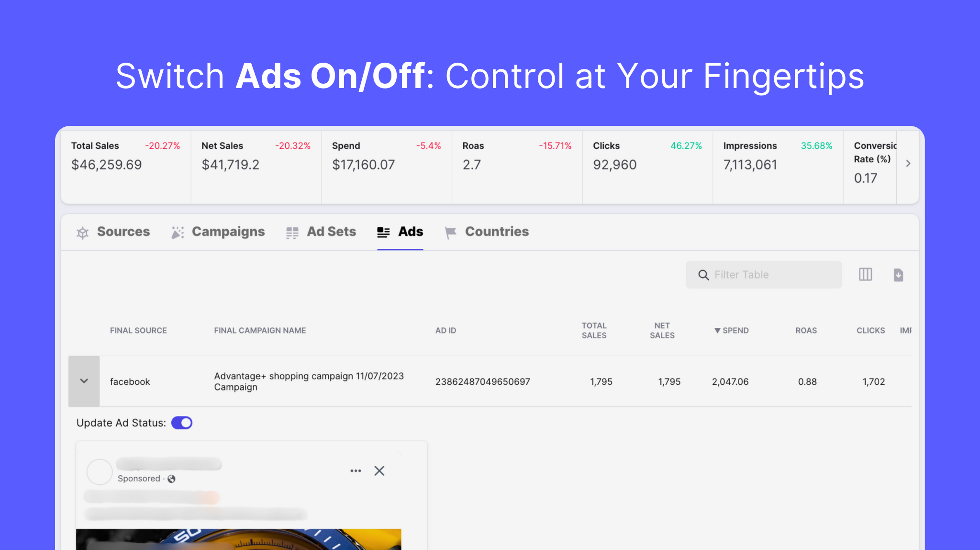980x550 pixels.
Task: Click the search magnifier icon
Action: (703, 275)
